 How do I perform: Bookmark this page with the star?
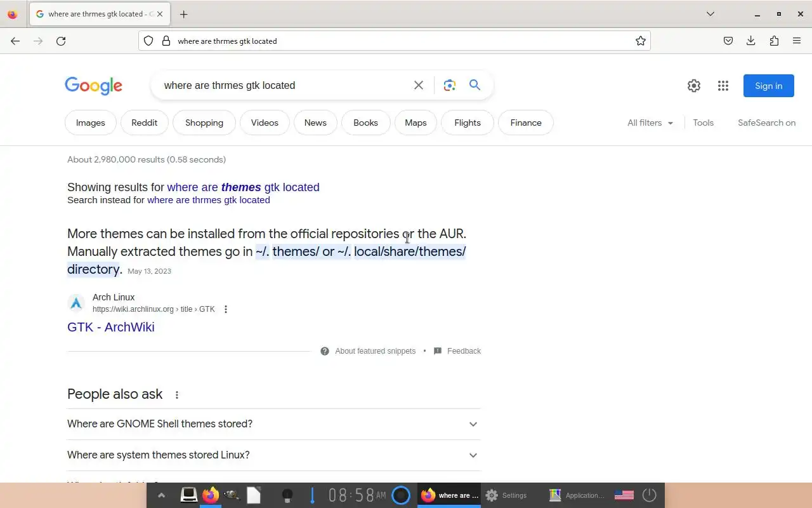tap(641, 41)
